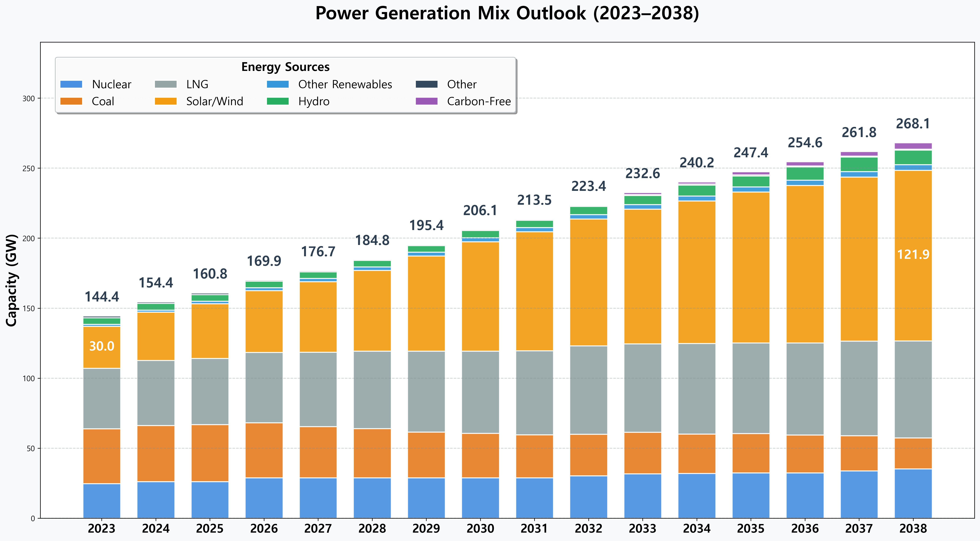Screen dimensions: 980x541
Task: Click the chart title Power Generation Mix Outlook
Action: (x=507, y=13)
